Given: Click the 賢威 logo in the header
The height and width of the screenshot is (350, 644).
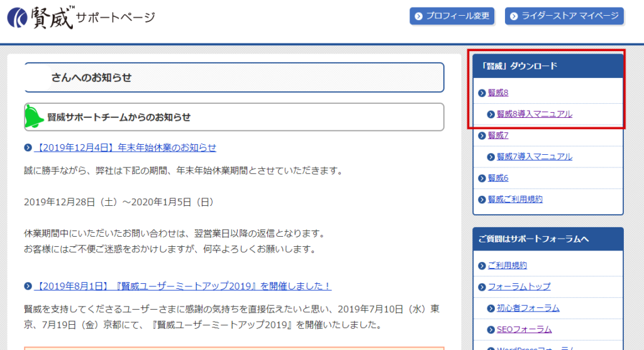Looking at the screenshot, I should (x=41, y=17).
